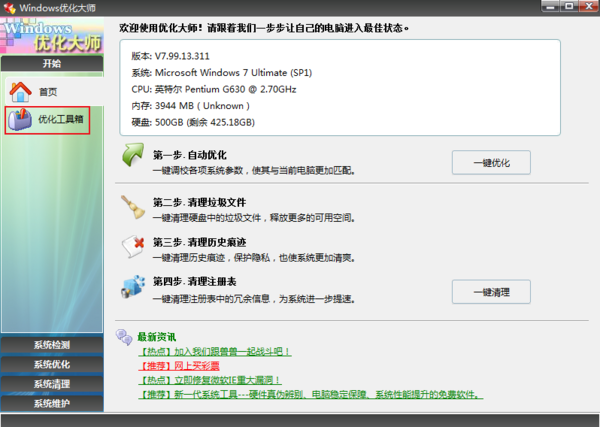
Task: Expand the 系统维护 sidebar section
Action: (51, 404)
